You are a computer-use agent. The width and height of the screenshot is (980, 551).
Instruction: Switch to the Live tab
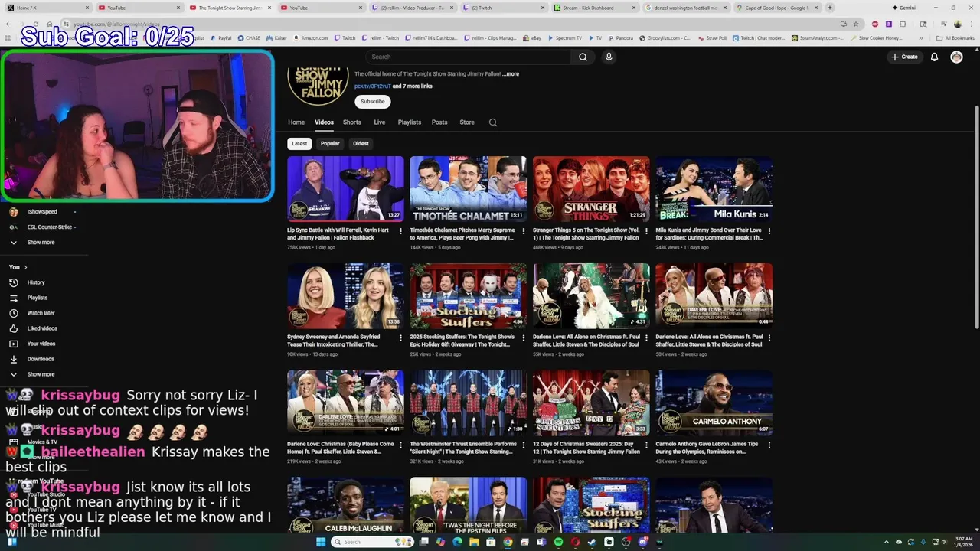coord(380,122)
